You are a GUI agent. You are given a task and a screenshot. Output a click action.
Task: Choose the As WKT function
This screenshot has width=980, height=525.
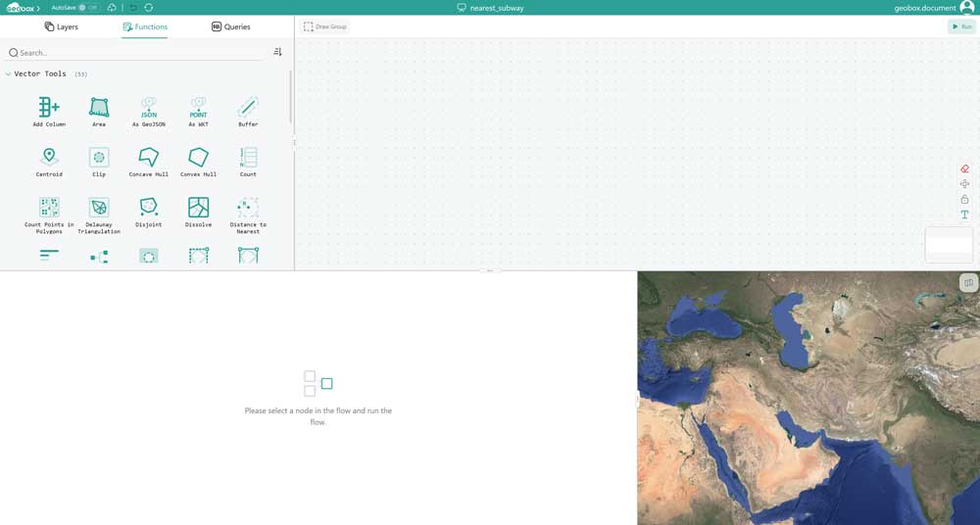[198, 112]
